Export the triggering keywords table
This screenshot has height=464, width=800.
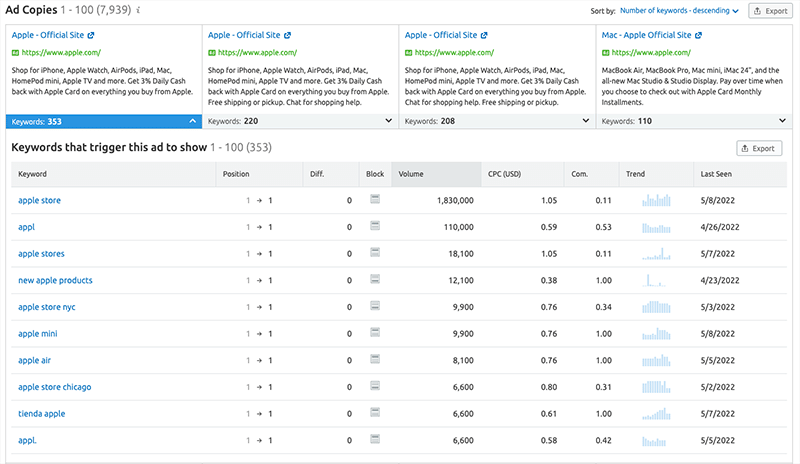coord(759,149)
